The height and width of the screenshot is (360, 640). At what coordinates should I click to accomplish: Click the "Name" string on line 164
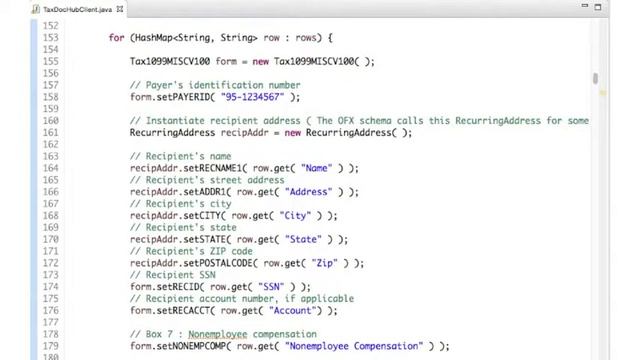pyautogui.click(x=316, y=168)
